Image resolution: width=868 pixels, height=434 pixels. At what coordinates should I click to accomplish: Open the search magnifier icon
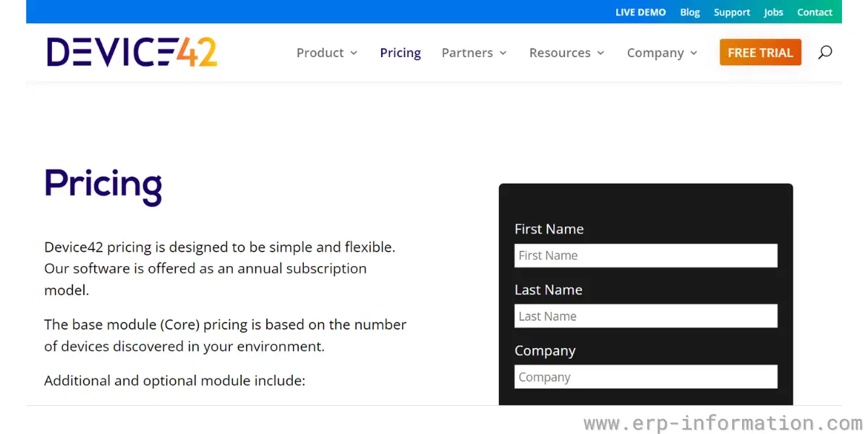click(x=825, y=52)
